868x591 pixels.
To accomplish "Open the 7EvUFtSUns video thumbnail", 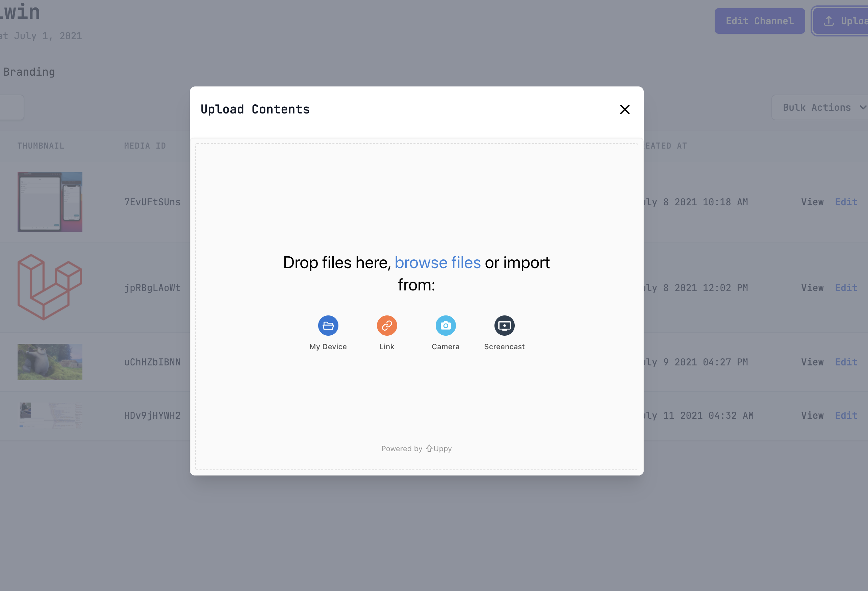I will click(x=50, y=202).
